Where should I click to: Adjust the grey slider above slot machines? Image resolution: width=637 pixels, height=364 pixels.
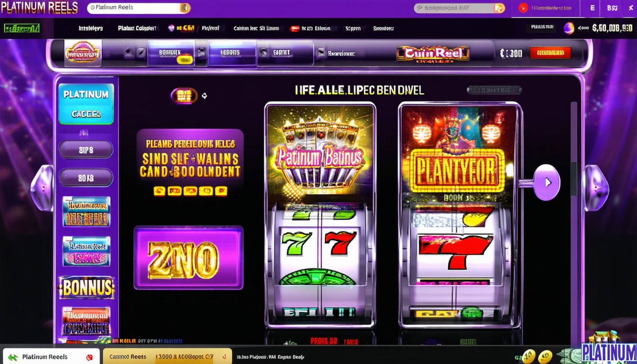[494, 90]
